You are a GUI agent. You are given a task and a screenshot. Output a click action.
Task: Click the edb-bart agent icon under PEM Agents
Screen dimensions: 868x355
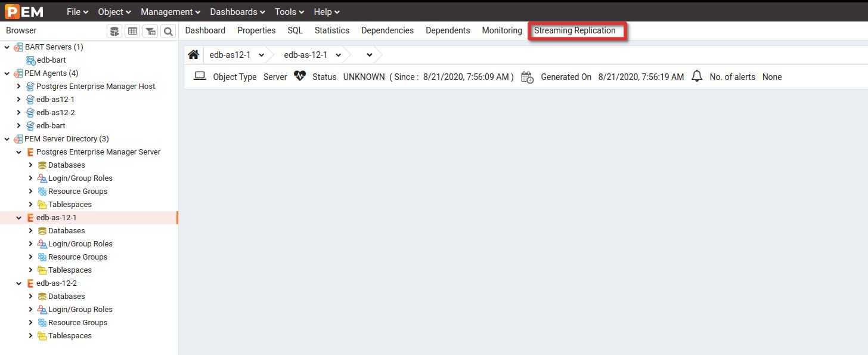click(x=30, y=126)
